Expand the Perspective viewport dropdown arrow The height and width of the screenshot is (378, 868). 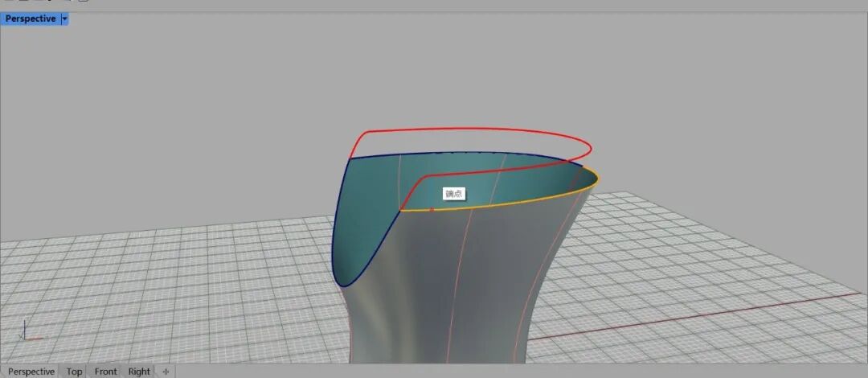[64, 18]
